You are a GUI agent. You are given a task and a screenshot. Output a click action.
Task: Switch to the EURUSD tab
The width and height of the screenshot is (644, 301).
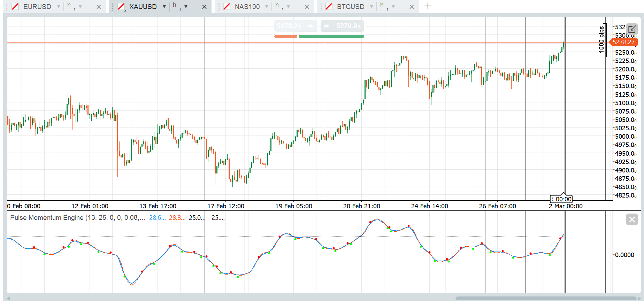(x=37, y=7)
